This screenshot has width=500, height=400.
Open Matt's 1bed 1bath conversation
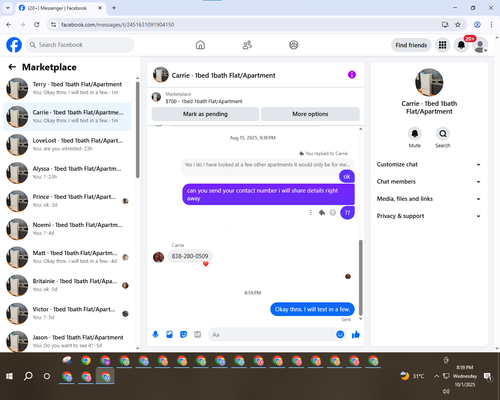point(67,257)
